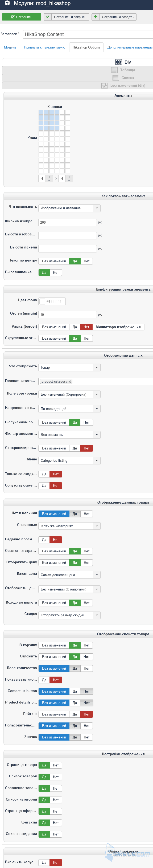Open Скидка dropdown with Отображать размер скидки
The height and width of the screenshot is (868, 153).
click(x=69, y=615)
